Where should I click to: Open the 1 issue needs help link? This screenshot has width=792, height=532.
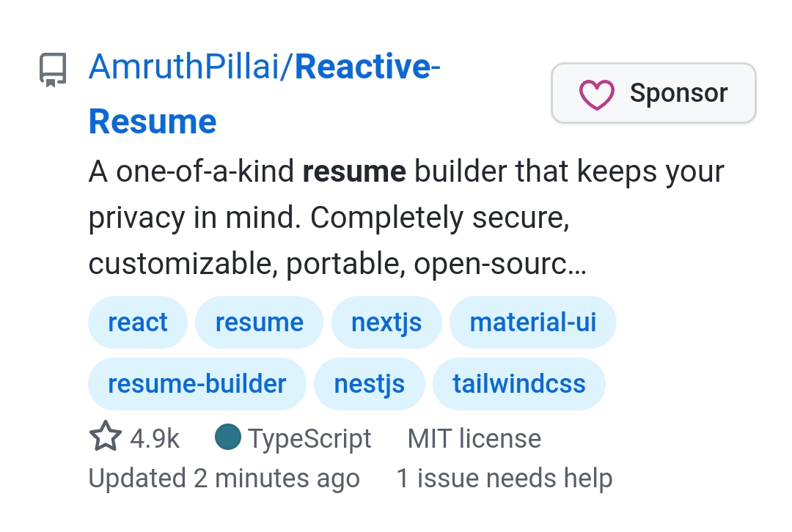point(504,478)
